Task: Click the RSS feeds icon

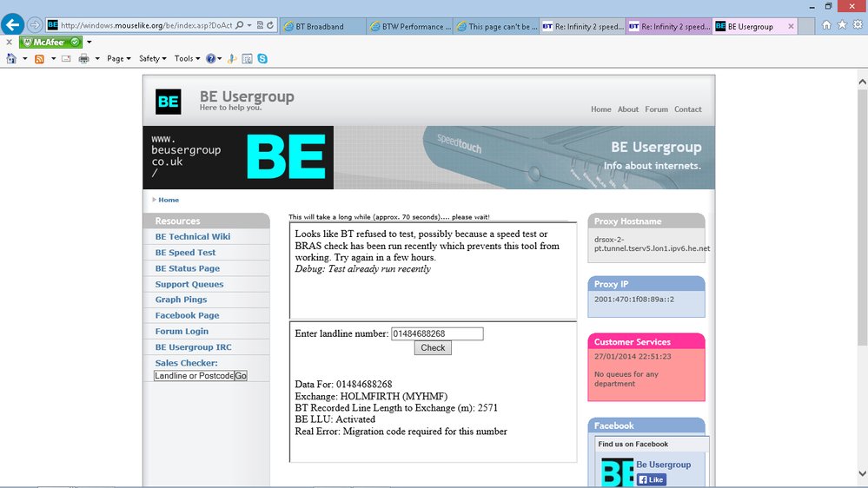Action: coord(39,59)
